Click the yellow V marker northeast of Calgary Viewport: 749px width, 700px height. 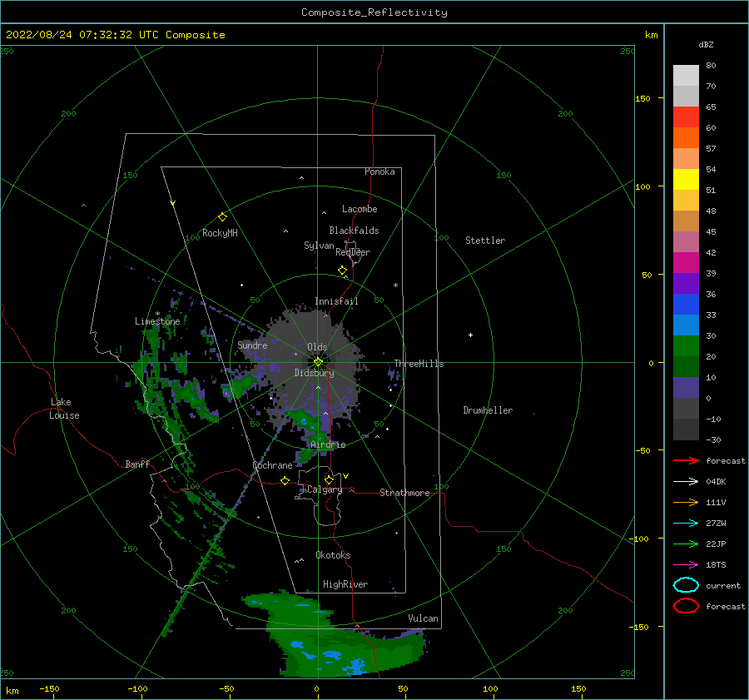tap(345, 476)
